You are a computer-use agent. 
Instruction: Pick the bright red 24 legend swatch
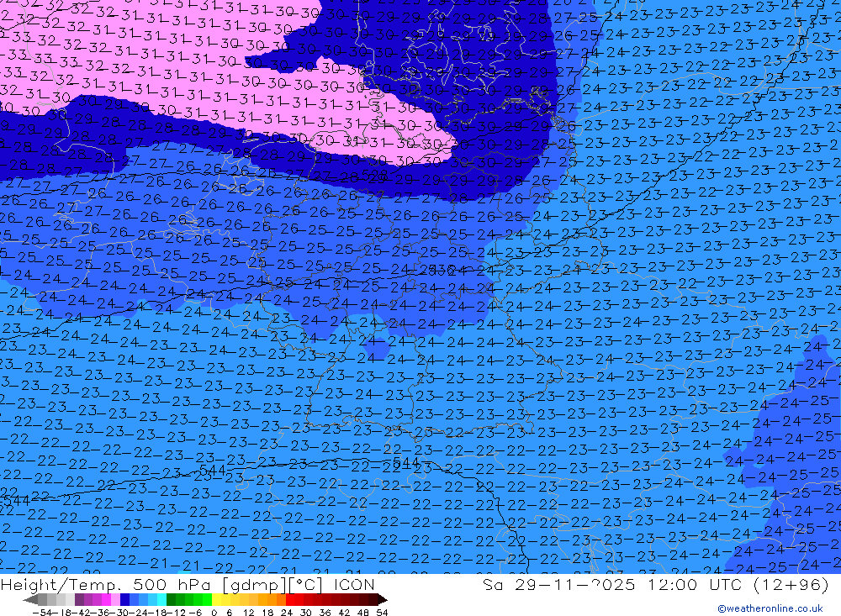(290, 599)
